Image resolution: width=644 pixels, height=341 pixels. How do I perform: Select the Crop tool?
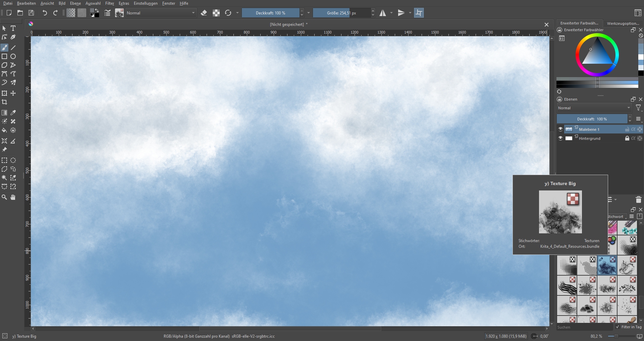tap(4, 102)
